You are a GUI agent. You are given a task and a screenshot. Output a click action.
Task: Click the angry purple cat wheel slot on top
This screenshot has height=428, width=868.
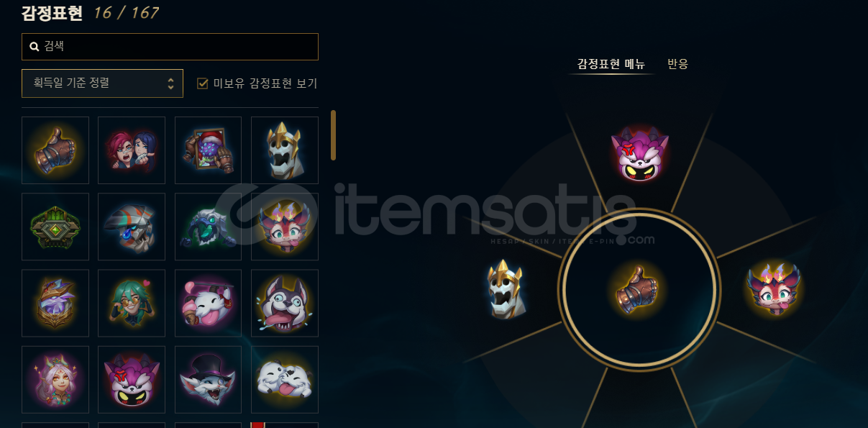[x=639, y=154]
